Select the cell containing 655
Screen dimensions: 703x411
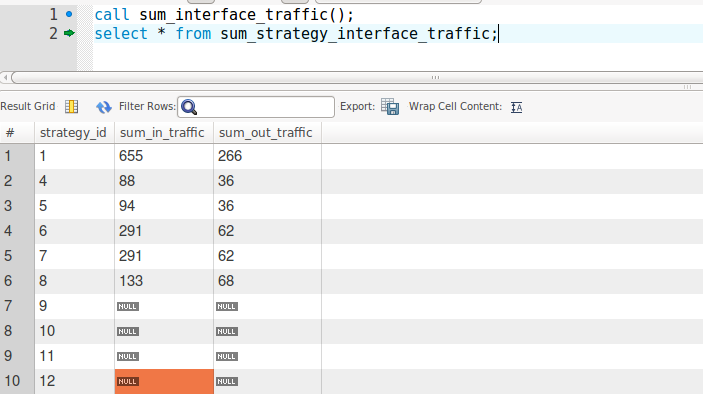point(164,156)
